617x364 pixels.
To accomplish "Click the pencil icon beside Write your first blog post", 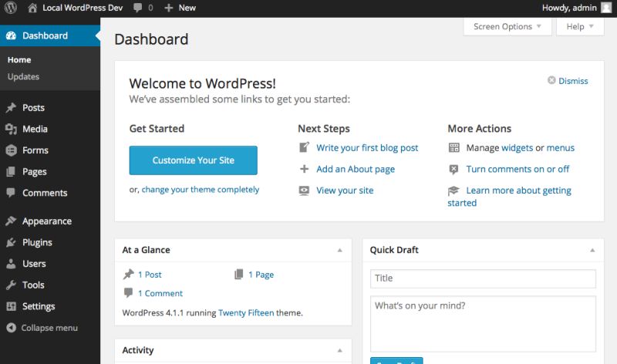I will [304, 147].
